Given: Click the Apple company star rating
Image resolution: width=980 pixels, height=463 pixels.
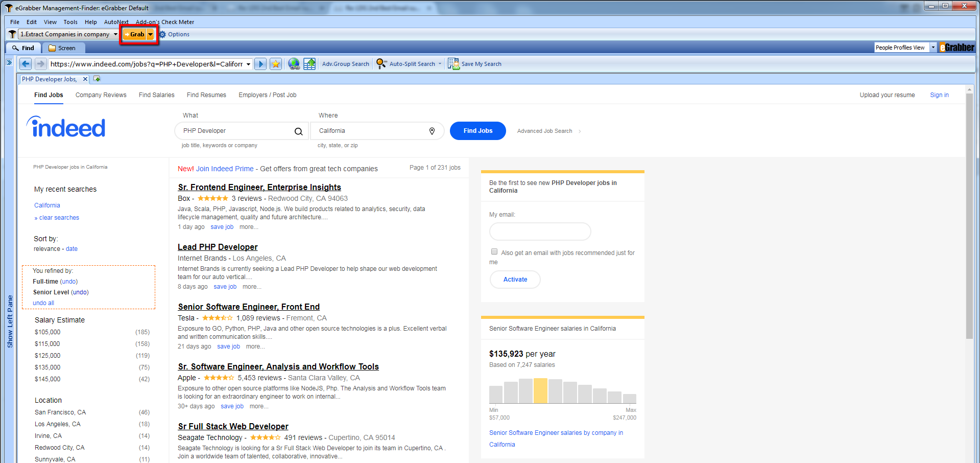Looking at the screenshot, I should 219,378.
